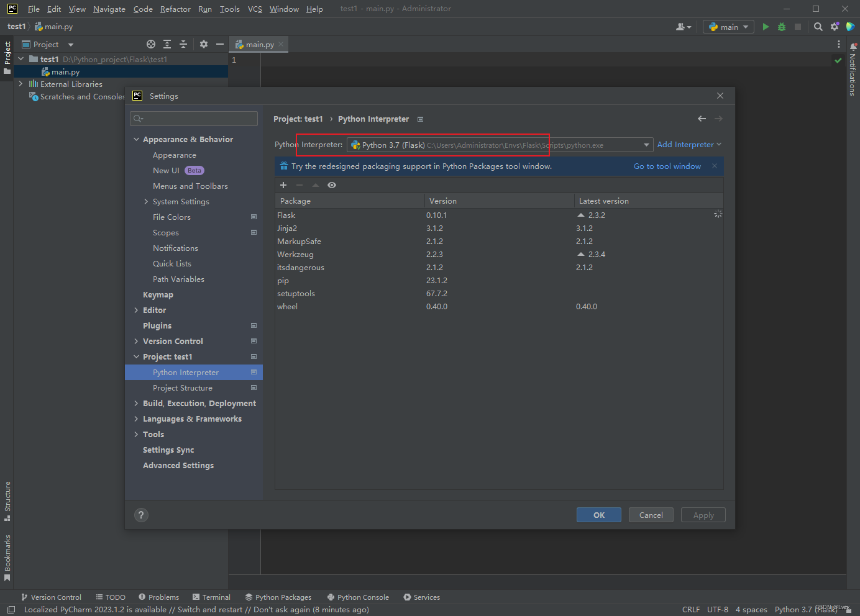
Task: Expand the Tools settings group
Action: [136, 435]
